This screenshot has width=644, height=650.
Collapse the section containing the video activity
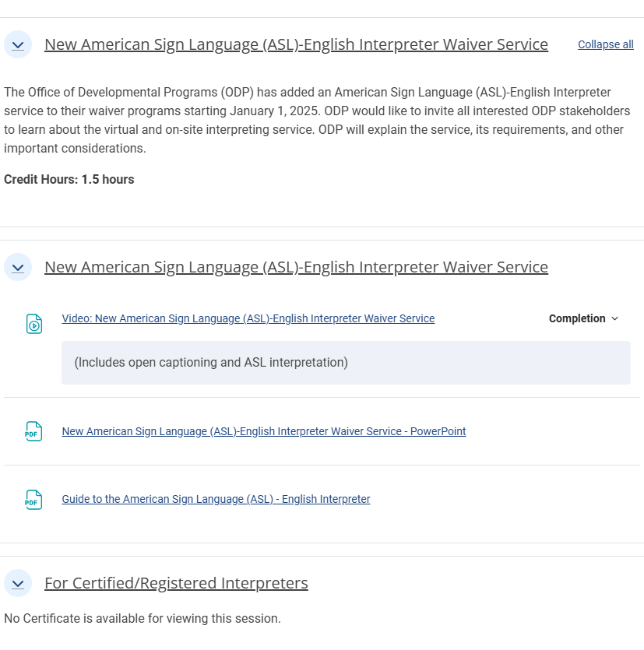pyautogui.click(x=18, y=267)
